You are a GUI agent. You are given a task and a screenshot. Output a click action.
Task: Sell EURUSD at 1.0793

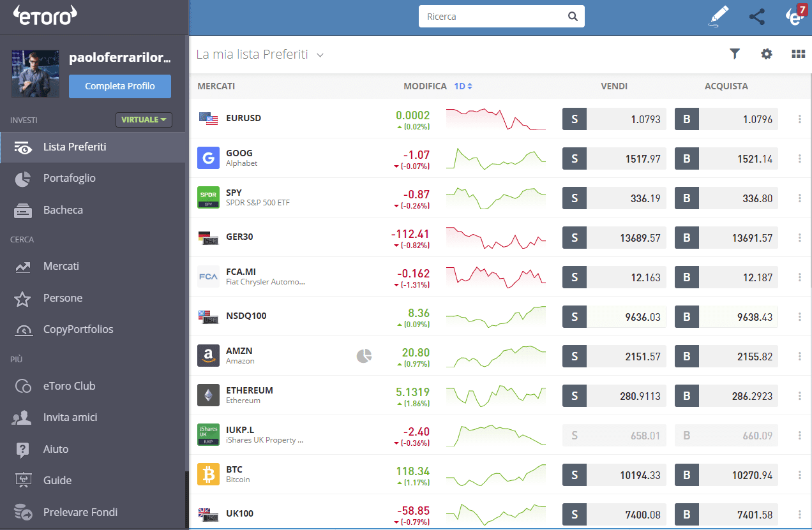pos(614,119)
